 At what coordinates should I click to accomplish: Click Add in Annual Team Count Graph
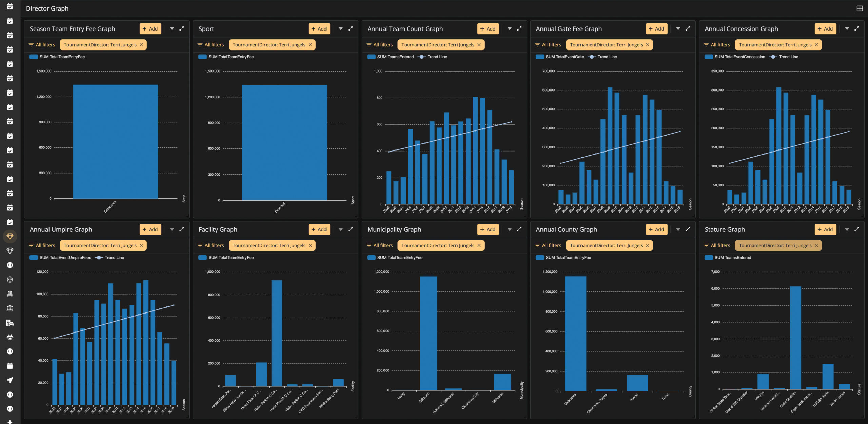coord(488,29)
